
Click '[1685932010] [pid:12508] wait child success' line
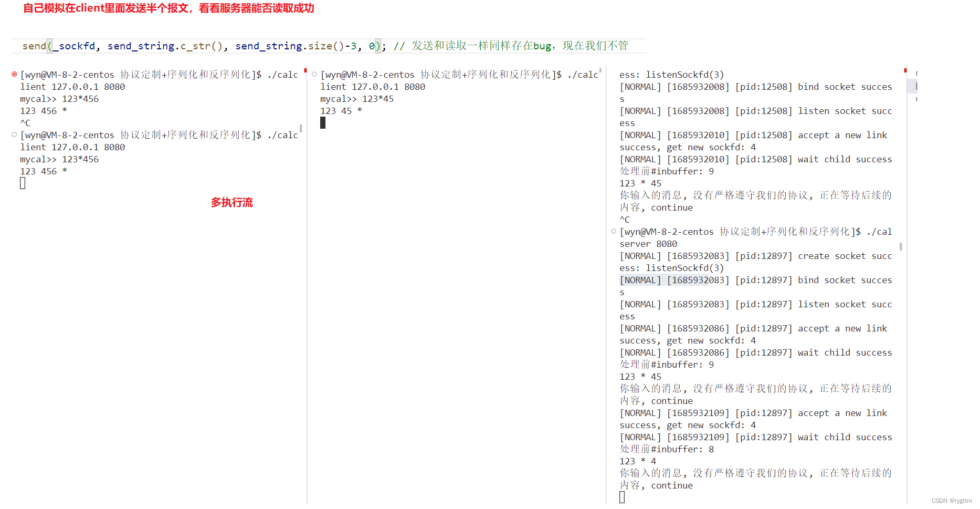point(756,159)
